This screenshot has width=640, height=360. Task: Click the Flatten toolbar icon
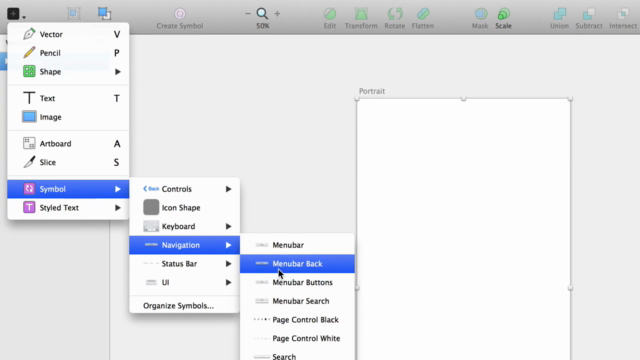click(423, 14)
